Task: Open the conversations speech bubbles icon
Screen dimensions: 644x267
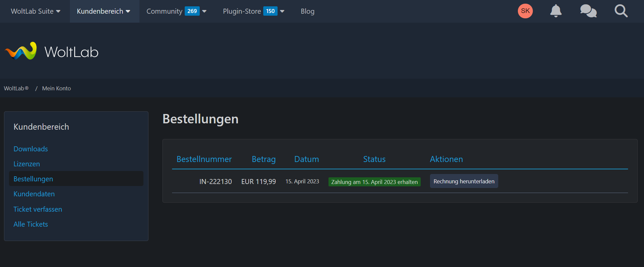Action: 588,11
